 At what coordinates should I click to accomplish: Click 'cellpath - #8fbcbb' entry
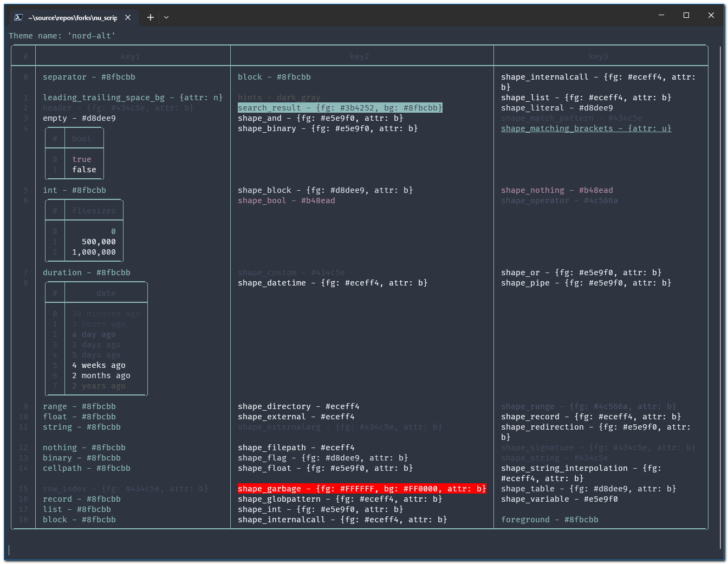tap(87, 468)
